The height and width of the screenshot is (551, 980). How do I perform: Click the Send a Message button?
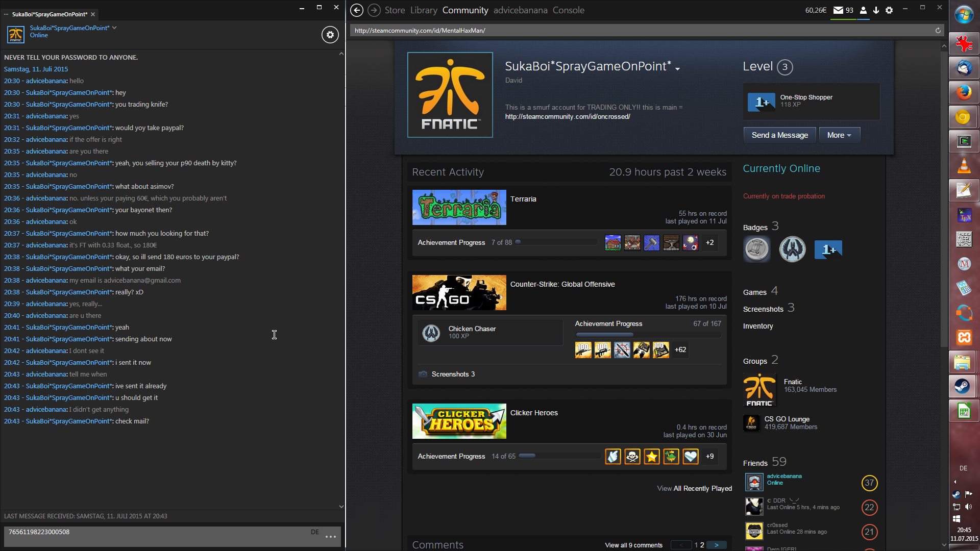click(x=779, y=135)
